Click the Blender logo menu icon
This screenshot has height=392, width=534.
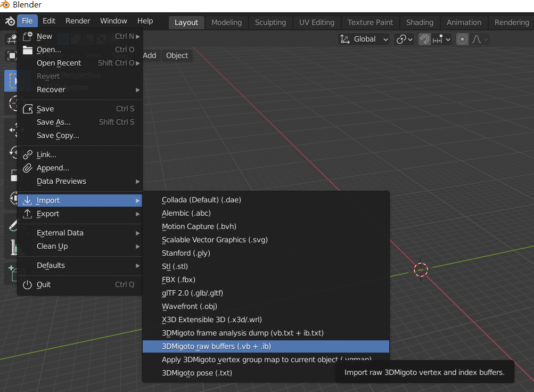click(x=10, y=21)
